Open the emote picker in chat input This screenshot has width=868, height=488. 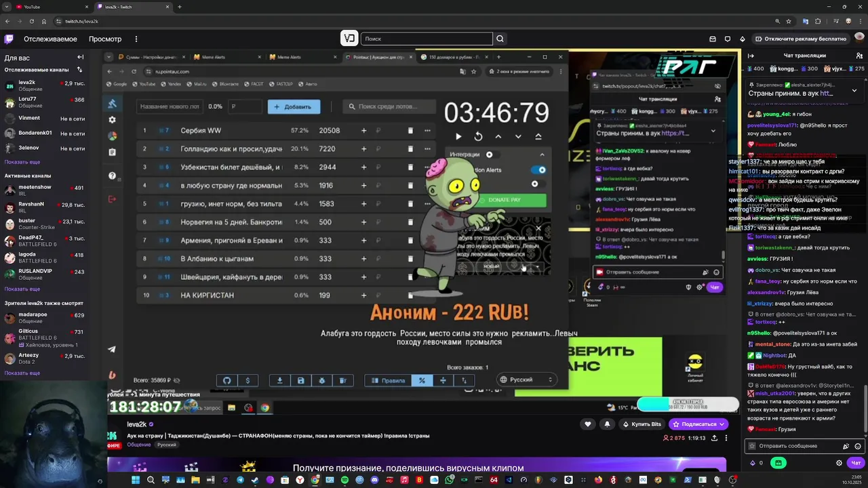(858, 446)
